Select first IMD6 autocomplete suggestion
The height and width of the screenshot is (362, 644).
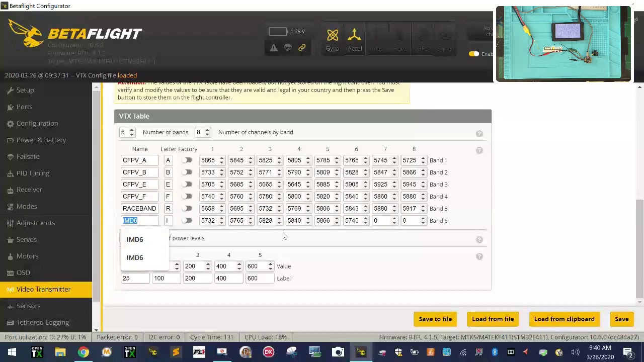[144, 240]
